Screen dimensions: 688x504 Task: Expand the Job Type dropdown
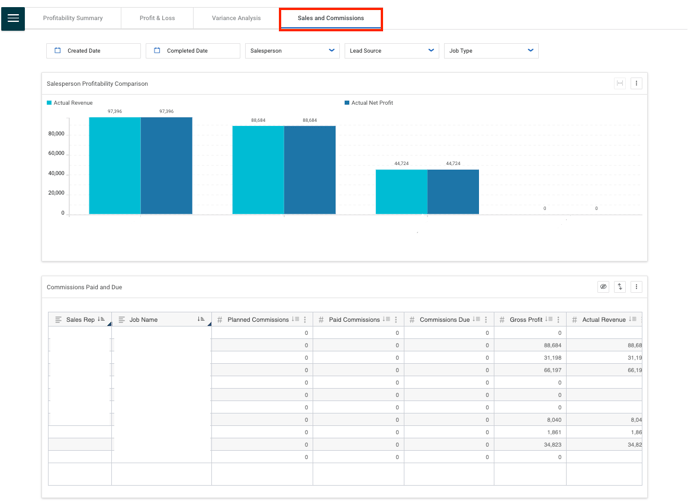[x=491, y=51]
